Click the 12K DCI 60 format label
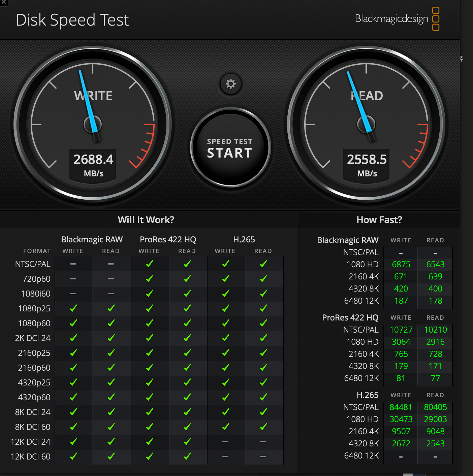Image resolution: width=473 pixels, height=476 pixels. pyautogui.click(x=30, y=457)
